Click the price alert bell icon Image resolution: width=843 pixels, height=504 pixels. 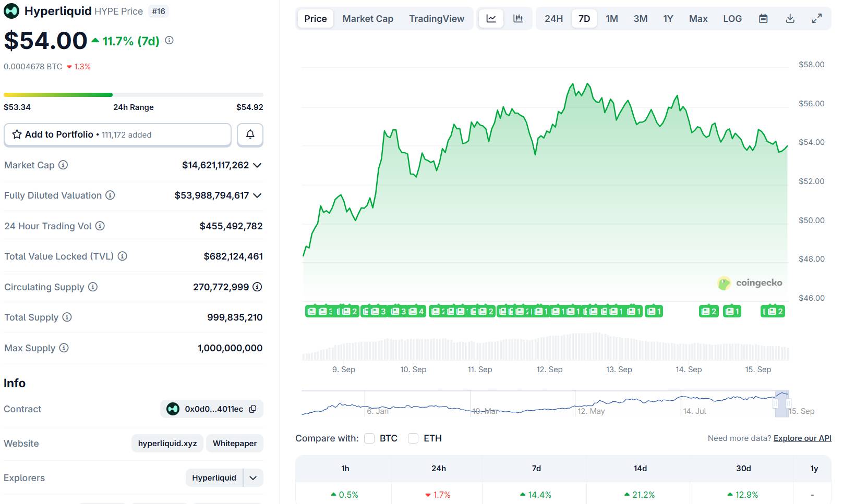(x=250, y=134)
